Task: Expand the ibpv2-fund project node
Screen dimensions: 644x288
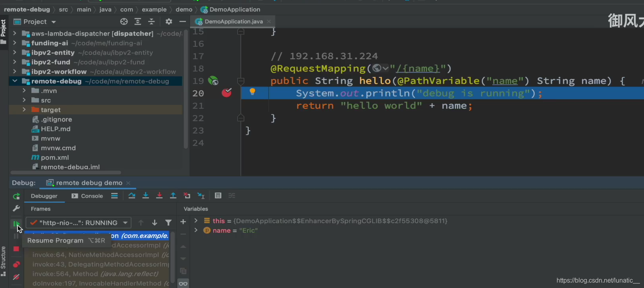Action: pyautogui.click(x=15, y=62)
